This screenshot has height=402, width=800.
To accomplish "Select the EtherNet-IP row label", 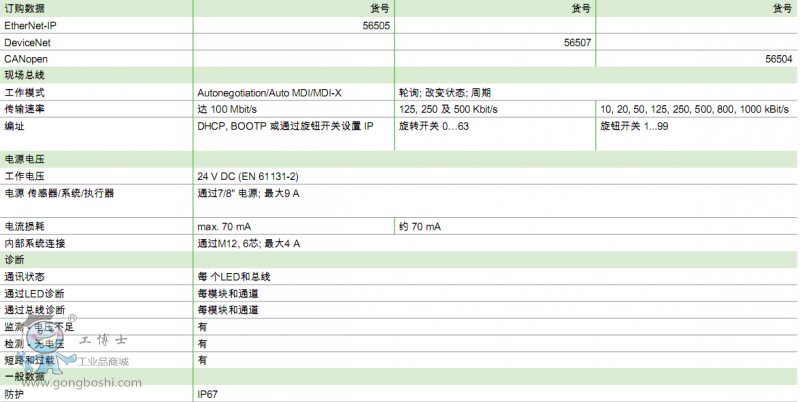I will (31, 26).
